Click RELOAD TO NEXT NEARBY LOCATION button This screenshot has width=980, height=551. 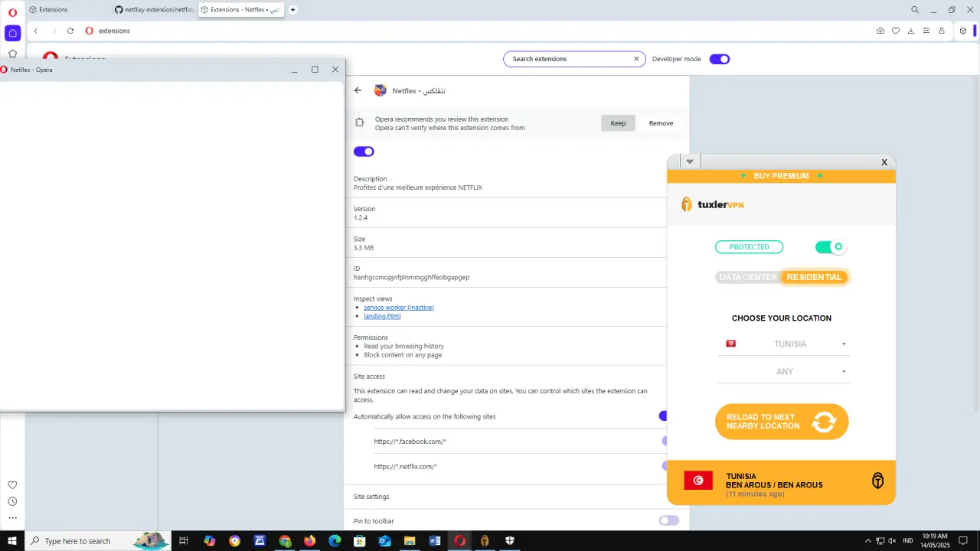(x=782, y=422)
